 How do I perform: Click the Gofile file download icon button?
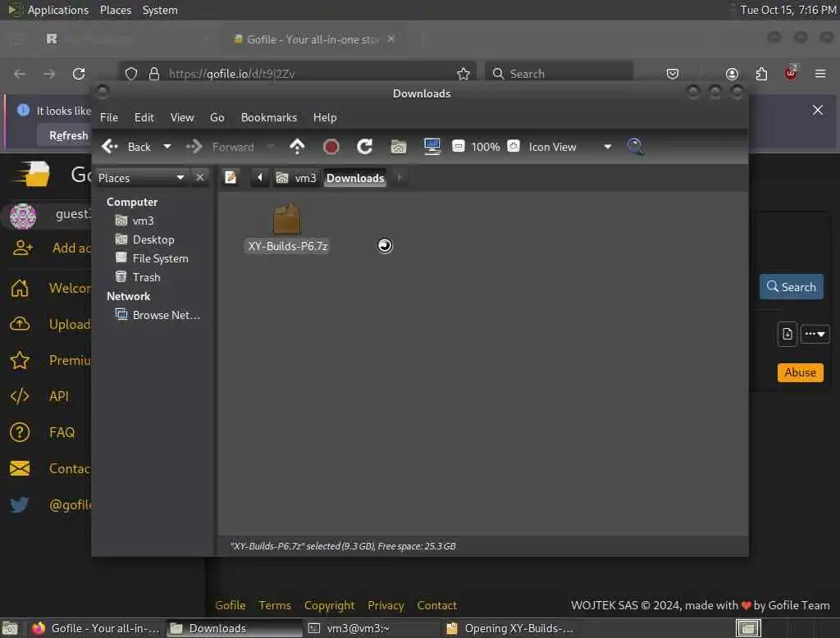(x=787, y=334)
